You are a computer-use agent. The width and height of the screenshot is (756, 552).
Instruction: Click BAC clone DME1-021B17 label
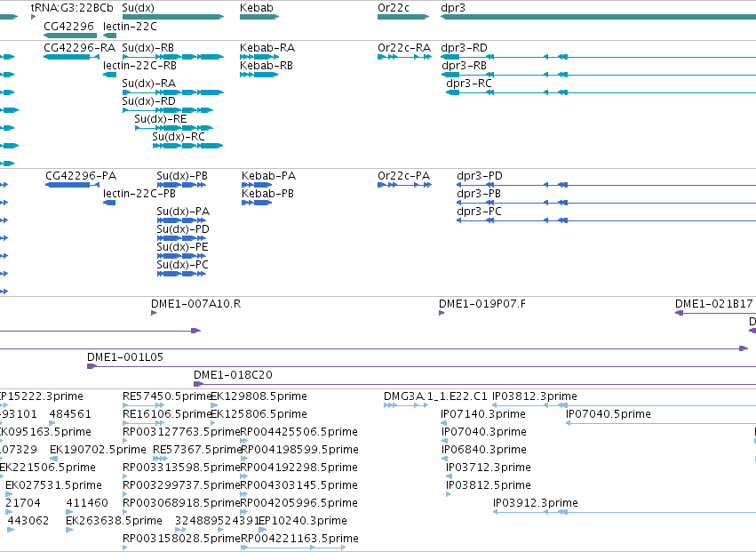click(714, 303)
